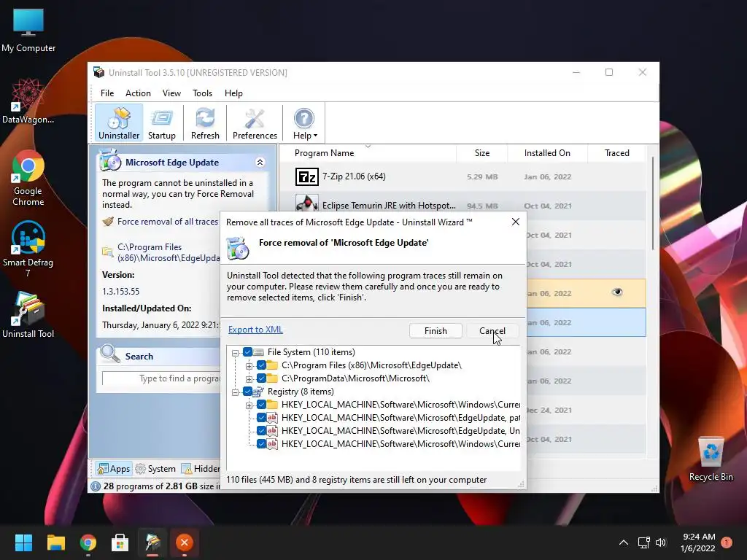Collapse the Microsoft Edge Update details panel

pos(260,163)
